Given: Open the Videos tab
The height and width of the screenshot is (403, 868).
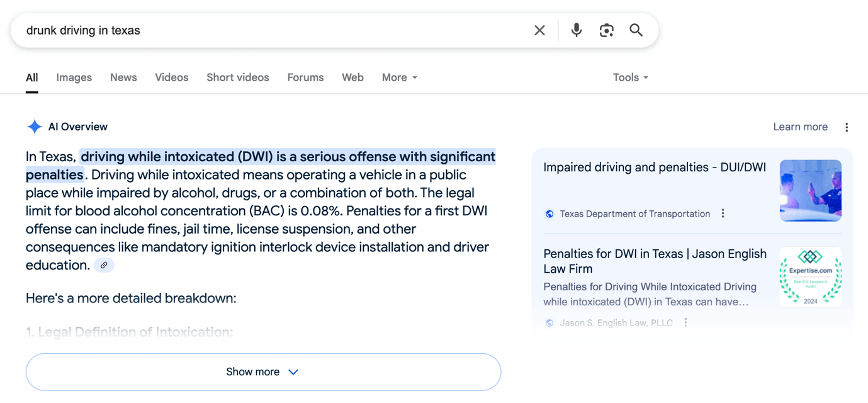Looking at the screenshot, I should 172,77.
